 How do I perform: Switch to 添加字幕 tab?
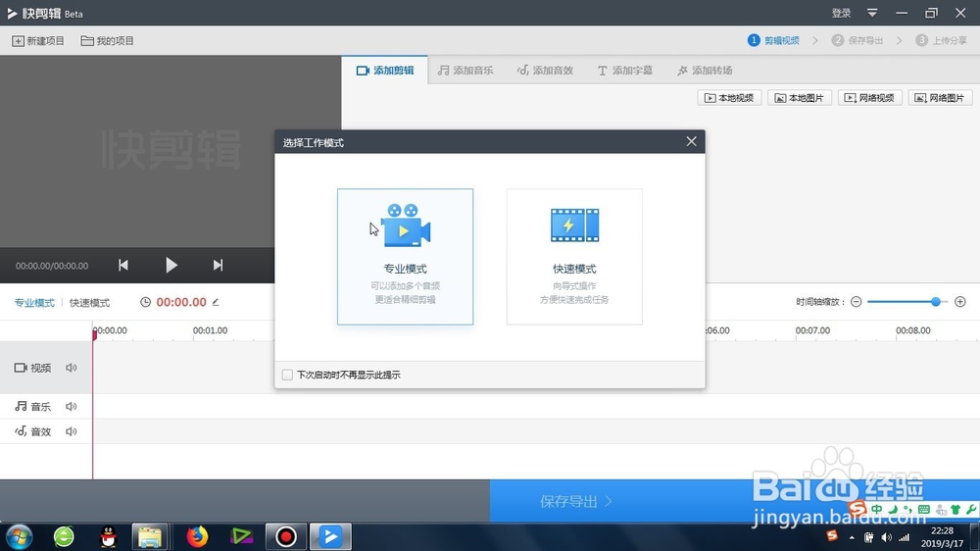pyautogui.click(x=625, y=70)
